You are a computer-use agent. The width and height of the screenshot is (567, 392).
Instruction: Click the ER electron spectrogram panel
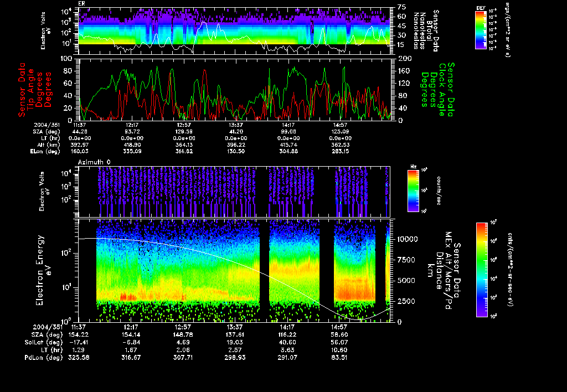coord(235,31)
